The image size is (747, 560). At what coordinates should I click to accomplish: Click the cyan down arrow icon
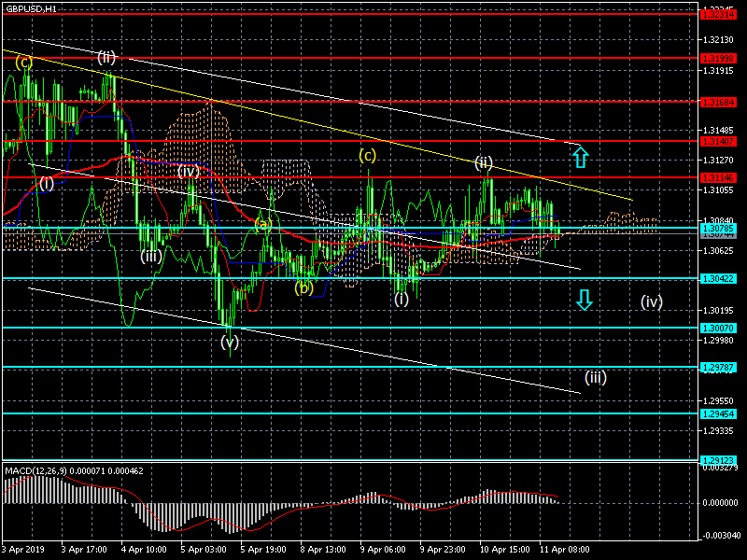pos(584,300)
